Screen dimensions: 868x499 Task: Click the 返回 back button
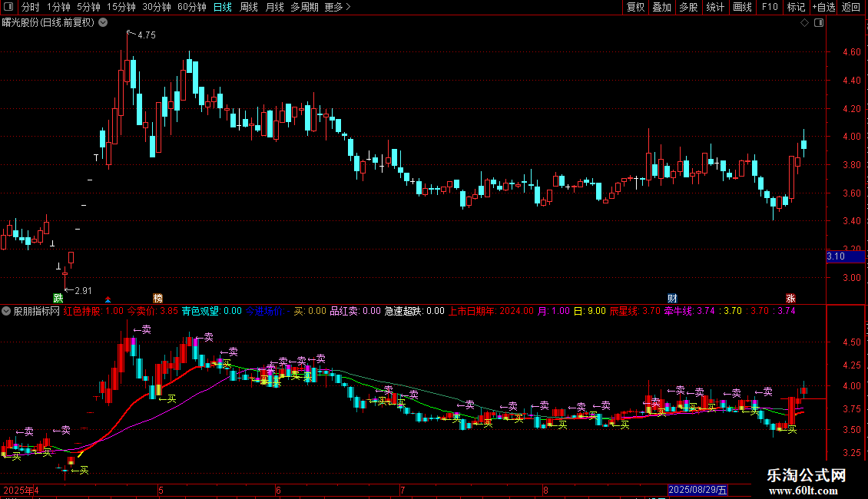click(x=851, y=7)
